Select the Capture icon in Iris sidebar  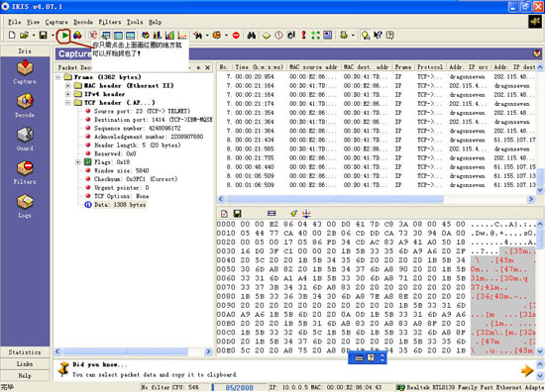pos(25,71)
